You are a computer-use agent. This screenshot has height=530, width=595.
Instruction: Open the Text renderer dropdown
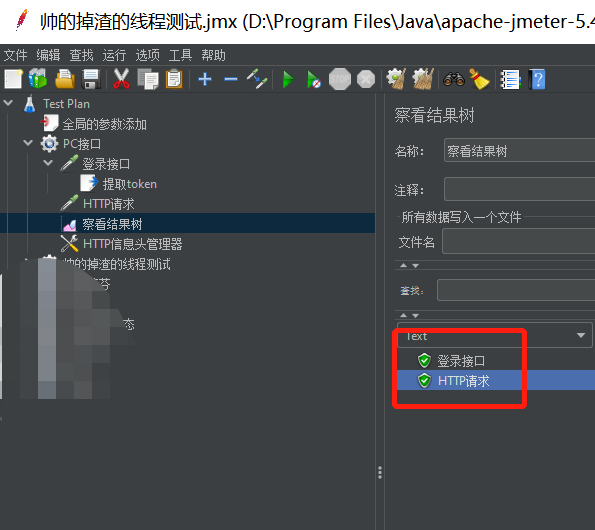click(x=494, y=335)
